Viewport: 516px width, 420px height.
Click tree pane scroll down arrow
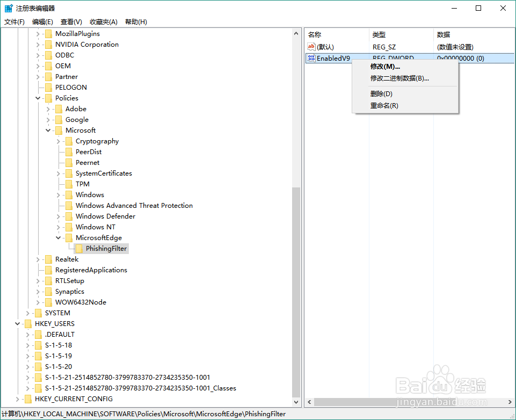296,402
